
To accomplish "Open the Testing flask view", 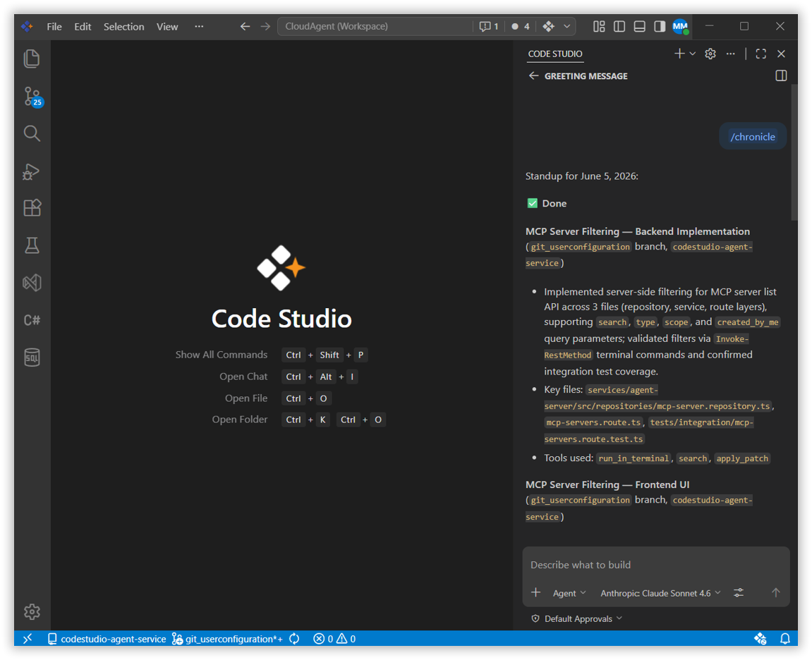I will [x=32, y=245].
